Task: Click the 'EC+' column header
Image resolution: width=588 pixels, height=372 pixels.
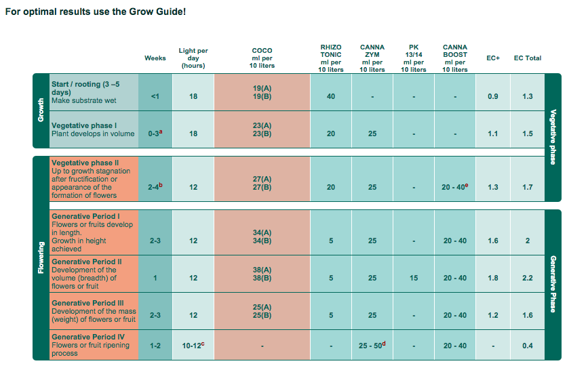Action: coord(493,58)
